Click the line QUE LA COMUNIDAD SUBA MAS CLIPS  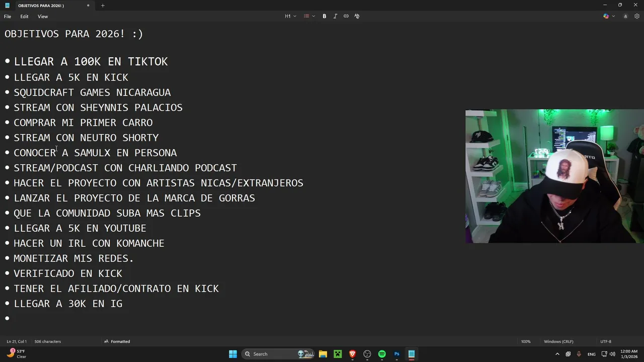point(107,213)
